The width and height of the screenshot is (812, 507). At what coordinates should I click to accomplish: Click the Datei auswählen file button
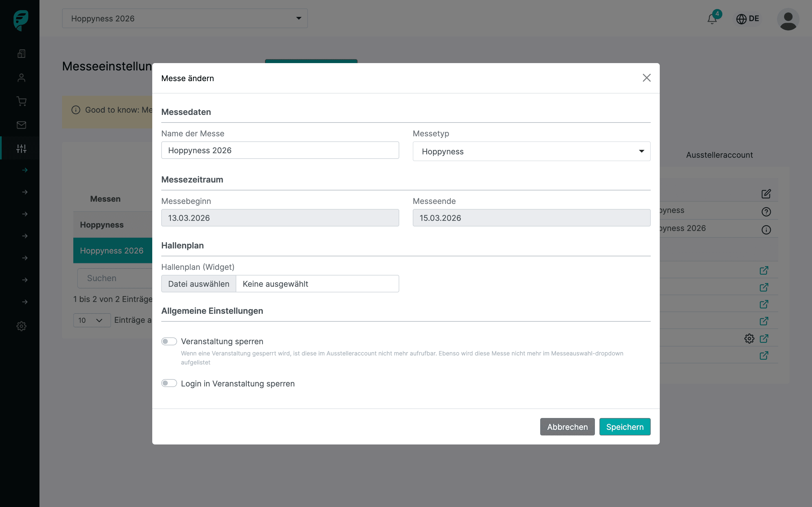tap(199, 284)
